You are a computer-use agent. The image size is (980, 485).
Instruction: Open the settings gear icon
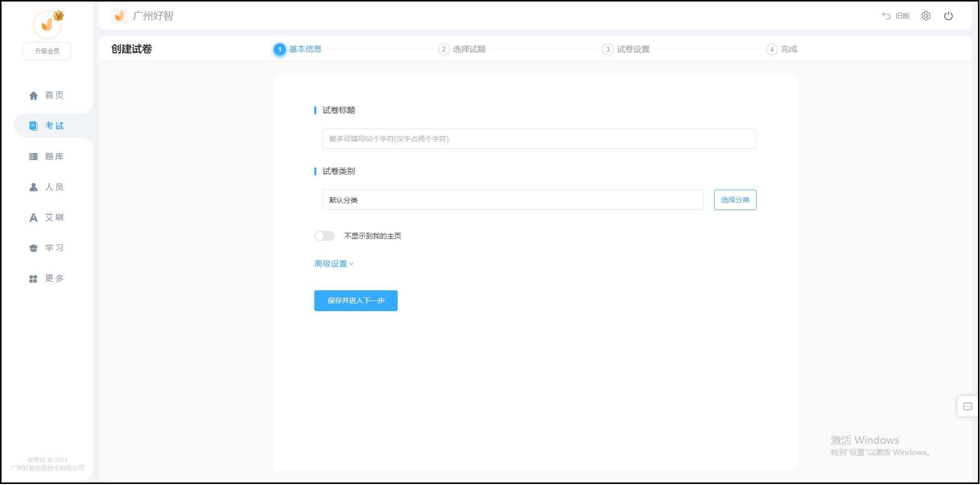[926, 16]
